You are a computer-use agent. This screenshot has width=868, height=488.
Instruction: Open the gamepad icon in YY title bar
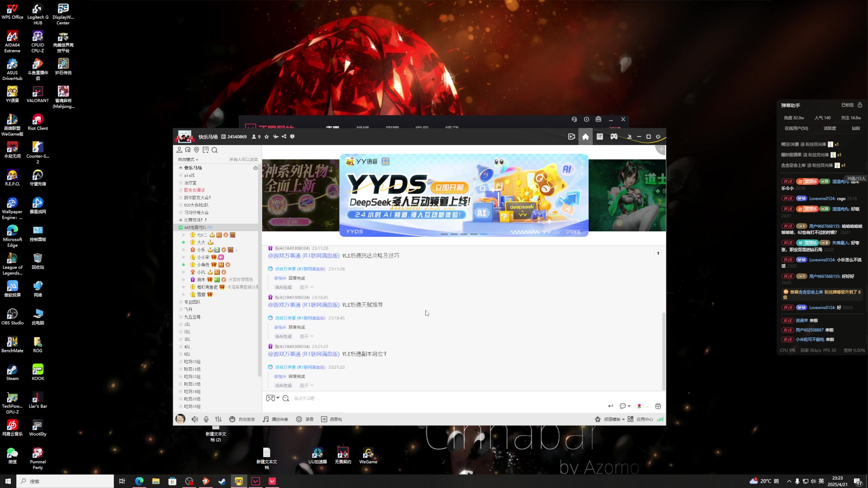point(614,136)
